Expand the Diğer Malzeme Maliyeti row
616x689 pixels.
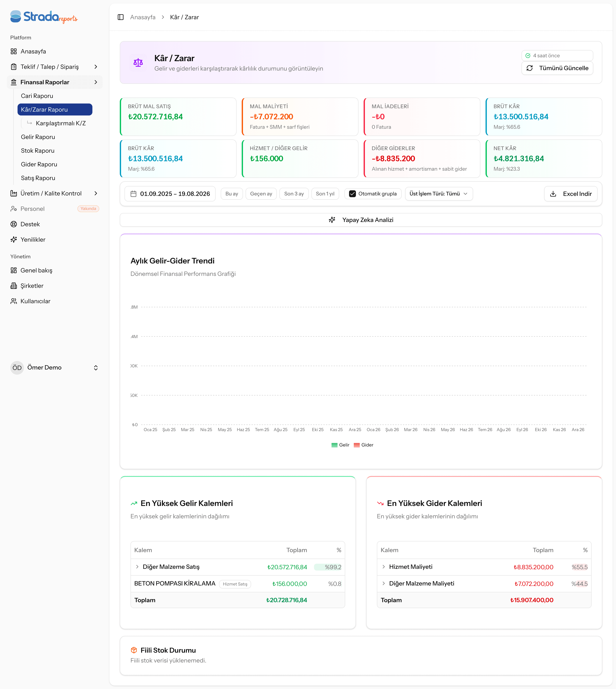point(384,583)
